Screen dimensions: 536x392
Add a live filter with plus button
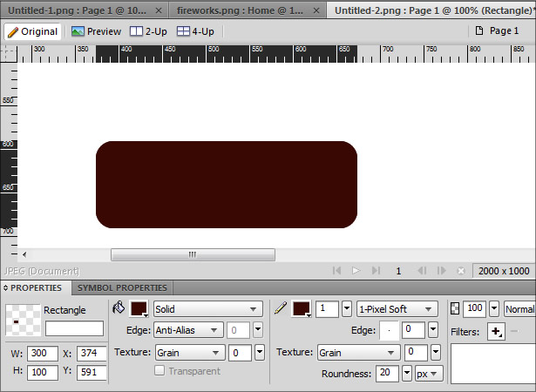pos(496,331)
